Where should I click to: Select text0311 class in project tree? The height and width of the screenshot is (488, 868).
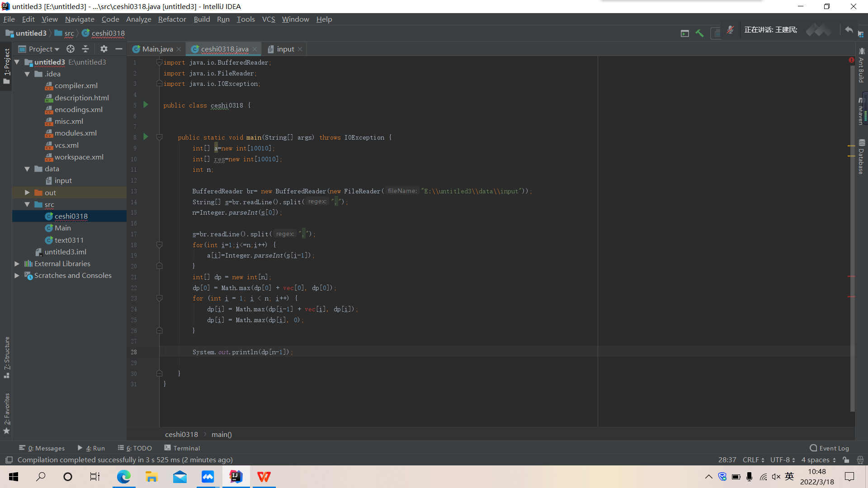tap(69, 240)
